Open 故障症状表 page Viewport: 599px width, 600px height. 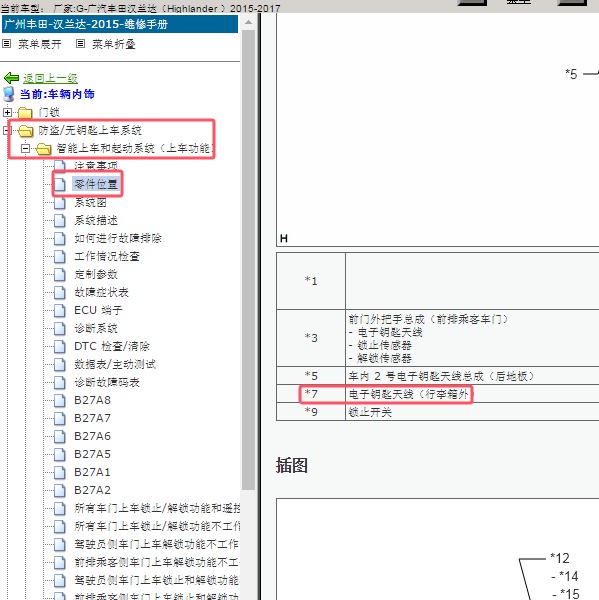coord(101,292)
